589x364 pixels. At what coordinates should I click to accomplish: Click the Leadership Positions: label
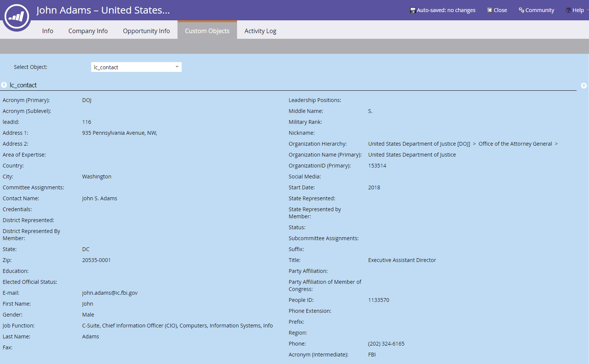click(x=315, y=100)
